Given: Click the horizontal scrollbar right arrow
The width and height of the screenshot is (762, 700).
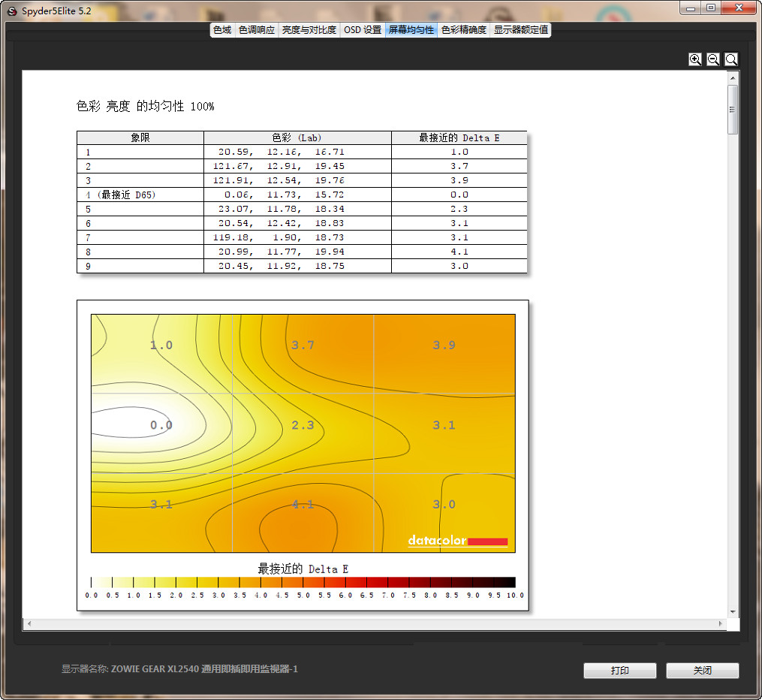Looking at the screenshot, I should pos(721,624).
